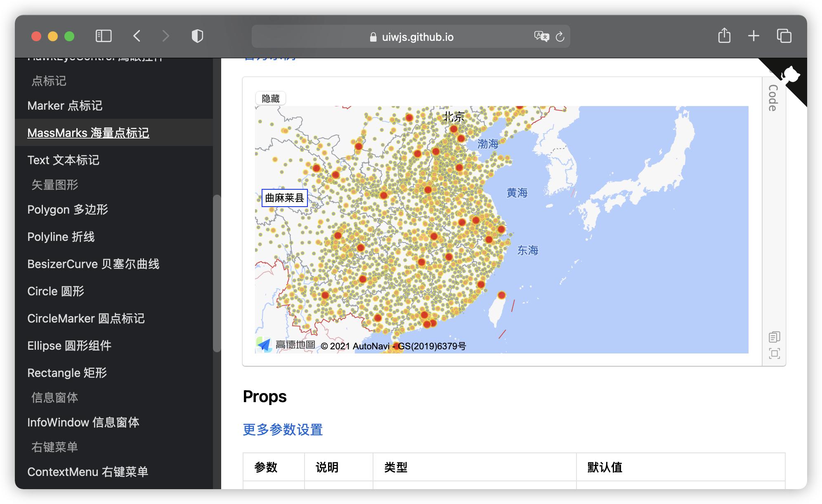Open the page translation icon
Viewport: 822px width, 504px height.
(x=542, y=37)
